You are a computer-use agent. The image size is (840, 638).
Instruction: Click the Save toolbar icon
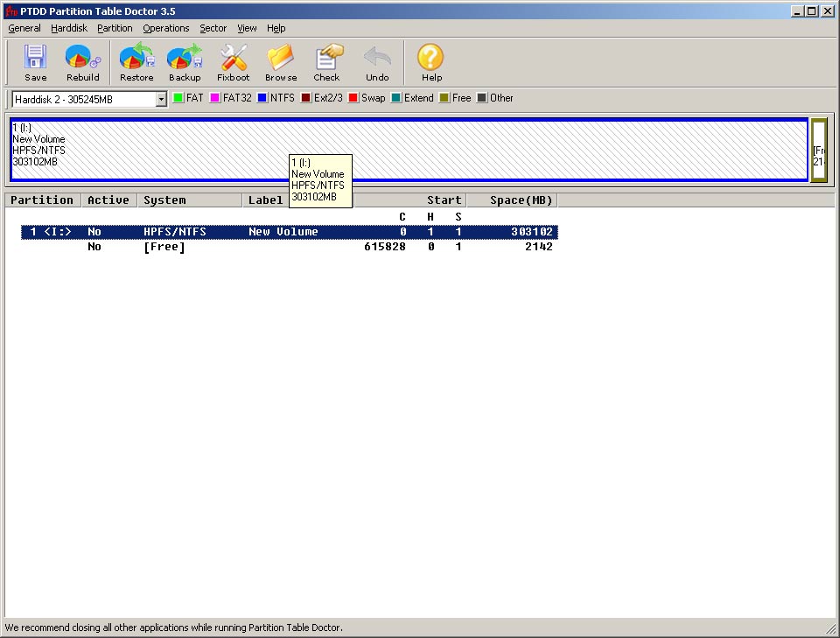coord(35,63)
